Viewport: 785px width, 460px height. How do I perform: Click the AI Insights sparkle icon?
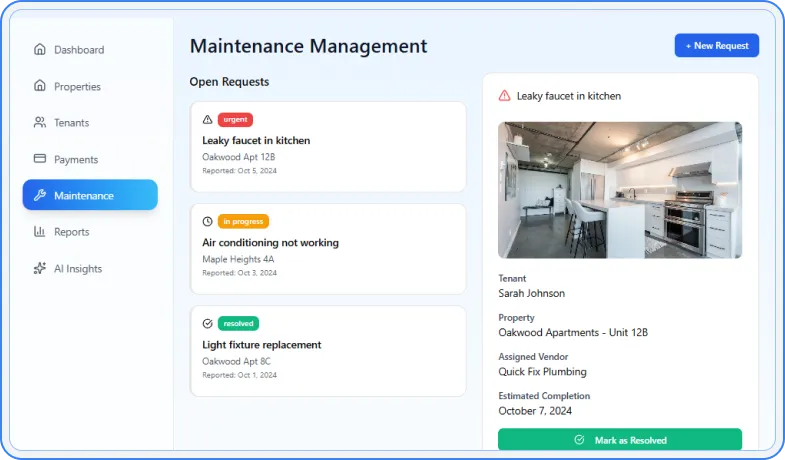pos(40,268)
